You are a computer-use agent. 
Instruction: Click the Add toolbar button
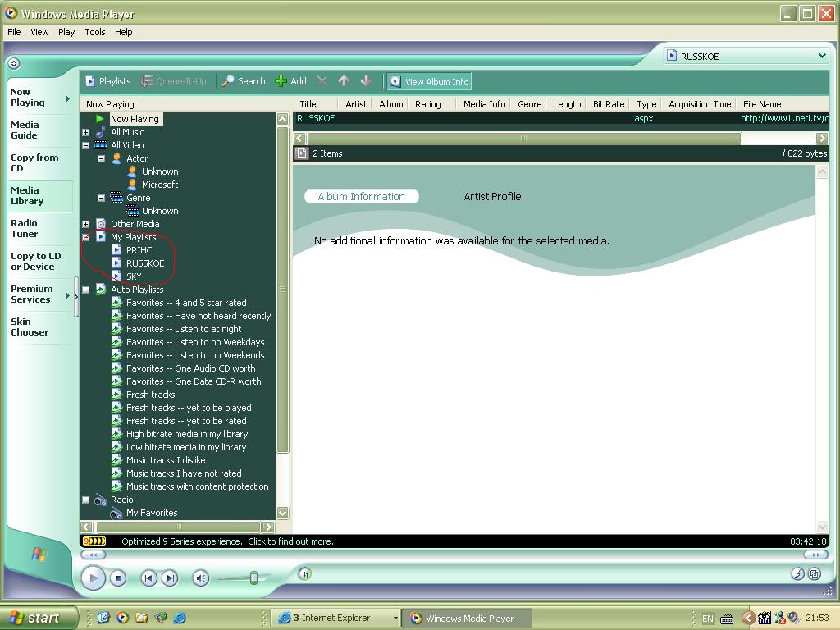[x=290, y=81]
